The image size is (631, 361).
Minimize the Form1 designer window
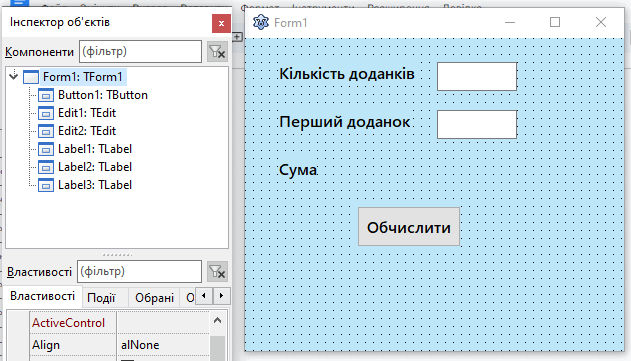[x=510, y=22]
